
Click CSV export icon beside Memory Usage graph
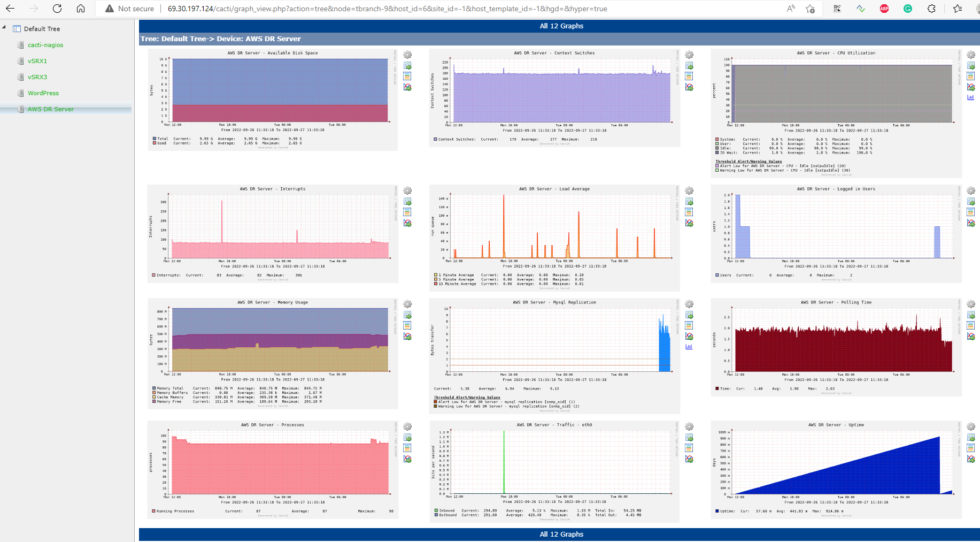click(407, 315)
